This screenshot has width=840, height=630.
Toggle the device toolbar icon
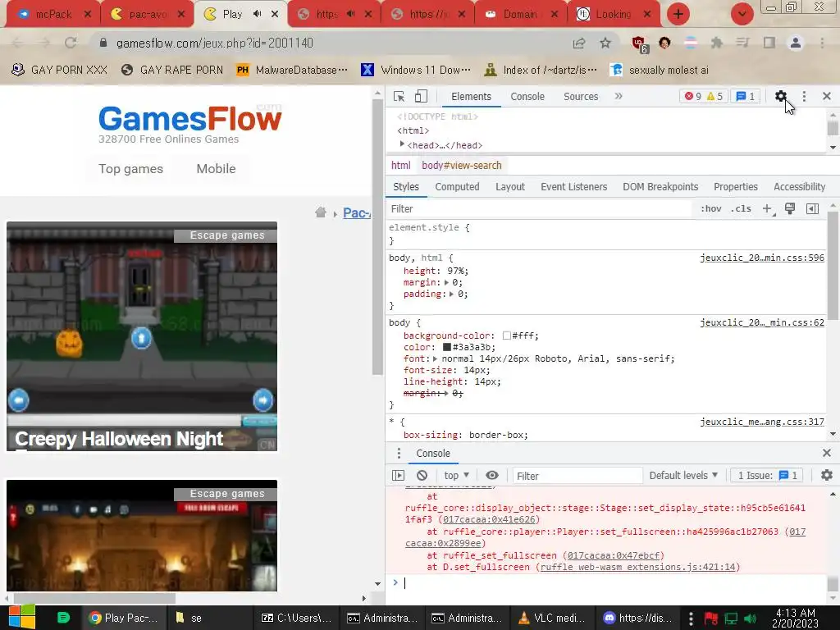pyautogui.click(x=421, y=97)
